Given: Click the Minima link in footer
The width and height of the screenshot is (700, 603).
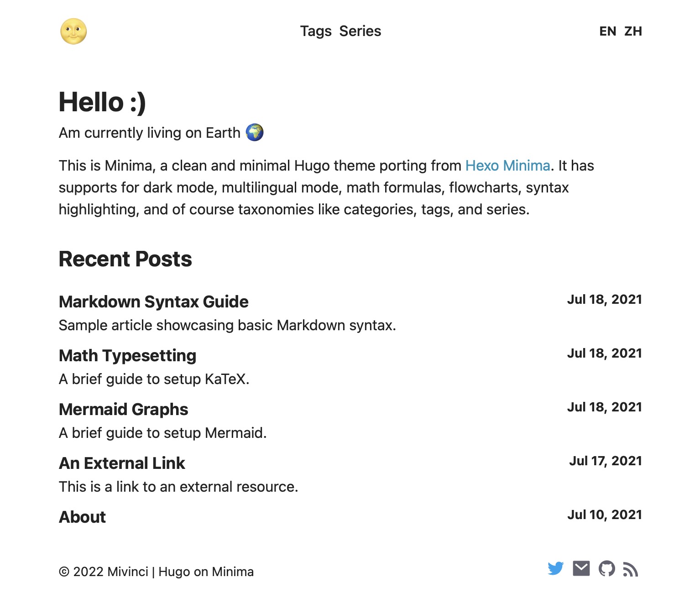Looking at the screenshot, I should [x=233, y=572].
